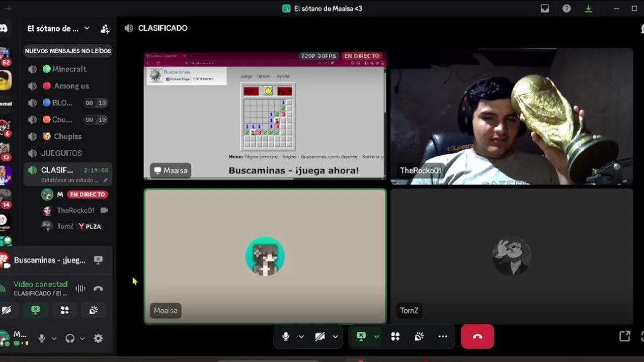Viewport: 644px width, 362px height.
Task: Toggle noise suppression waveform icon
Action: click(x=80, y=289)
